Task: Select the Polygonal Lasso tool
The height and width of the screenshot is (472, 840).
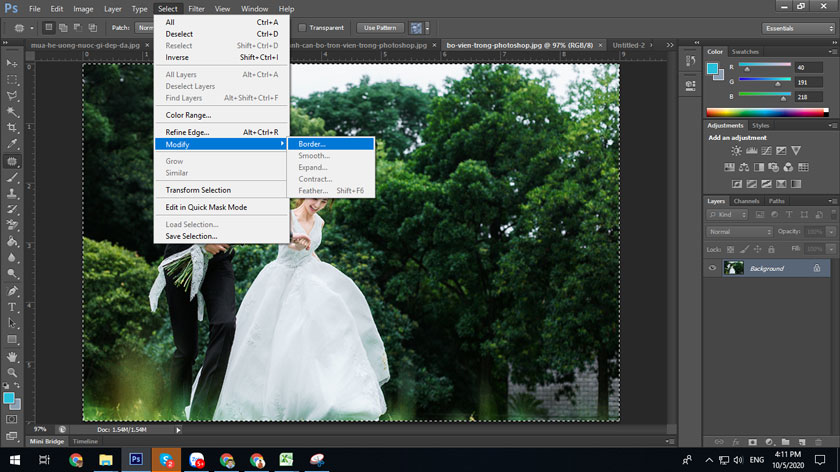Action: [x=12, y=96]
